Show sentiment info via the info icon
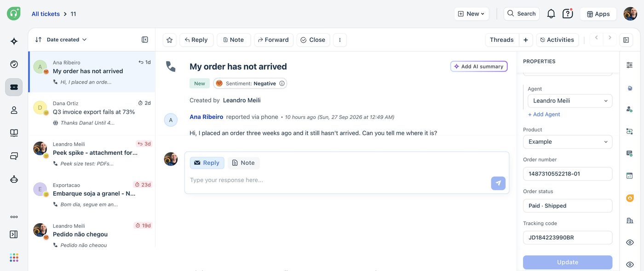Image resolution: width=644 pixels, height=271 pixels. tap(282, 83)
